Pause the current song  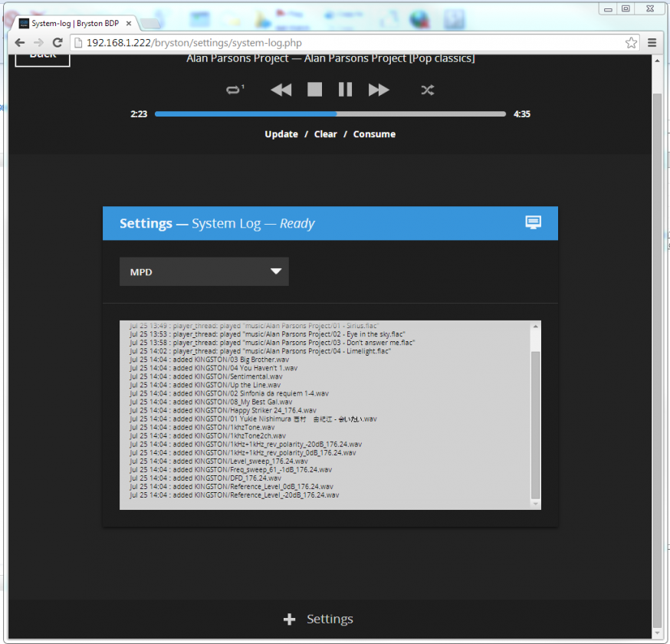[345, 90]
